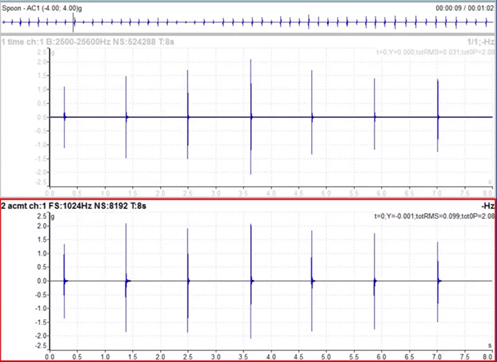Click the tallest spike near 3.6s in top graph

[x=251, y=117]
